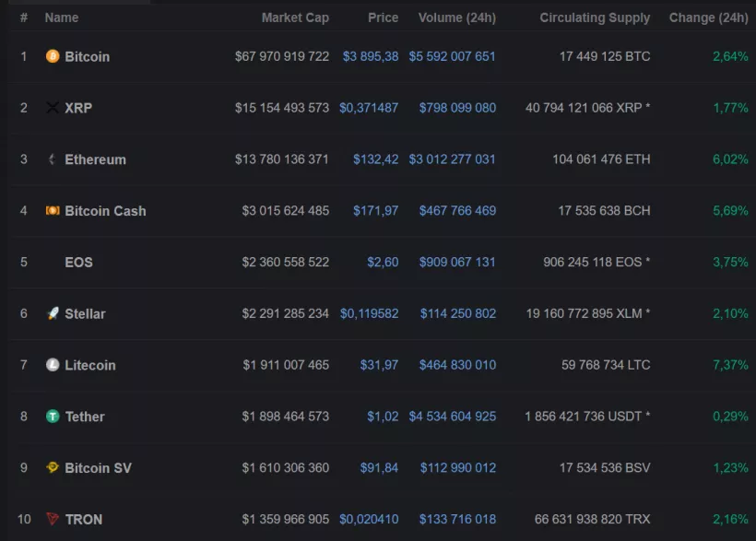
Task: Sort by the Name column header
Action: (62, 18)
